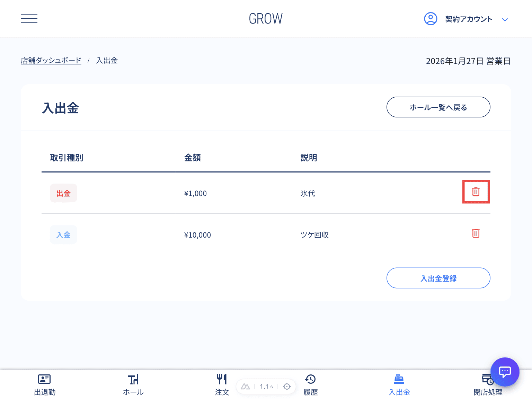
Task: Open the 履歴 history tab
Action: (x=311, y=385)
